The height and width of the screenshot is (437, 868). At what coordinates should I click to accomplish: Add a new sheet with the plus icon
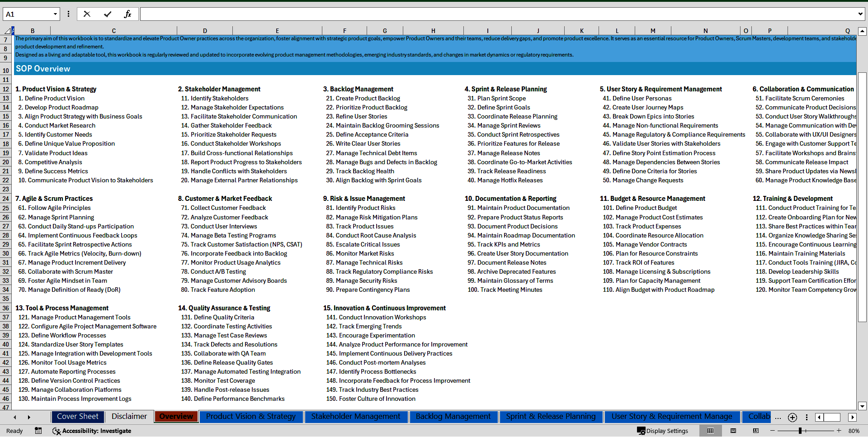click(792, 417)
